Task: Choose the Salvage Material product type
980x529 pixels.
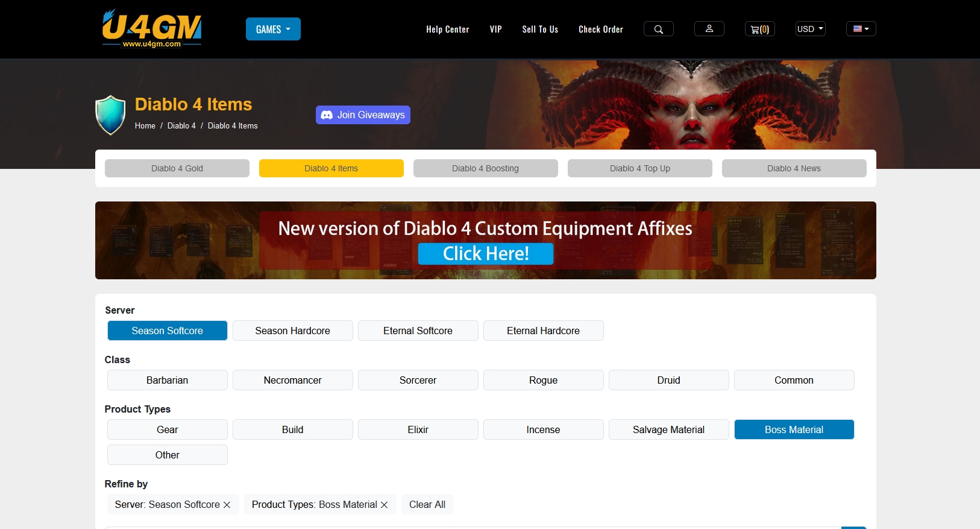Action: [x=669, y=429]
